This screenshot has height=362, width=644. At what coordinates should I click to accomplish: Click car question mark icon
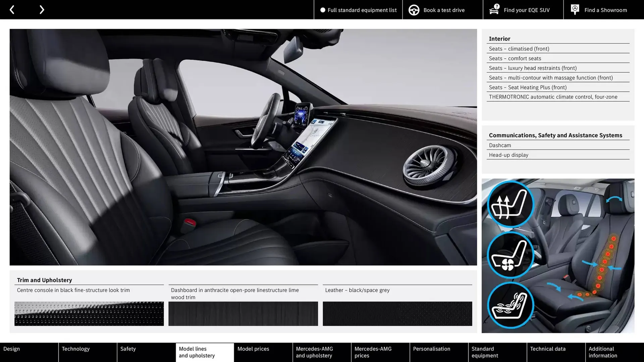pos(494,9)
